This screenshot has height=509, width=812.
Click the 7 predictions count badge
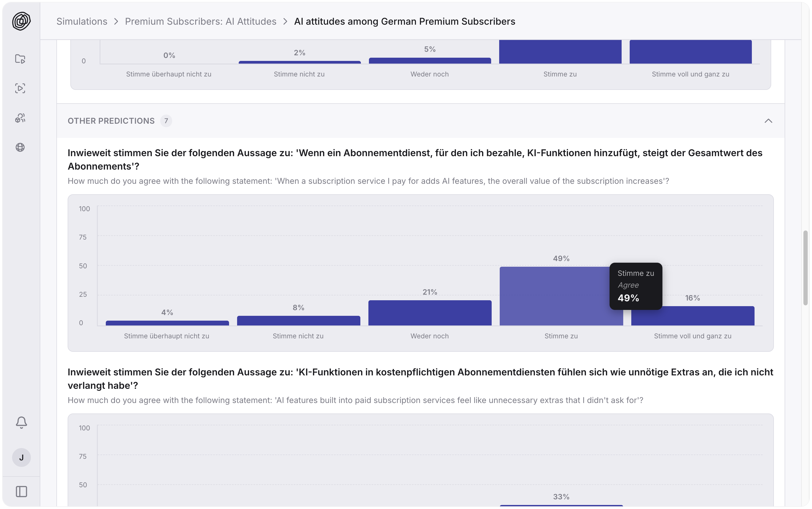point(166,121)
